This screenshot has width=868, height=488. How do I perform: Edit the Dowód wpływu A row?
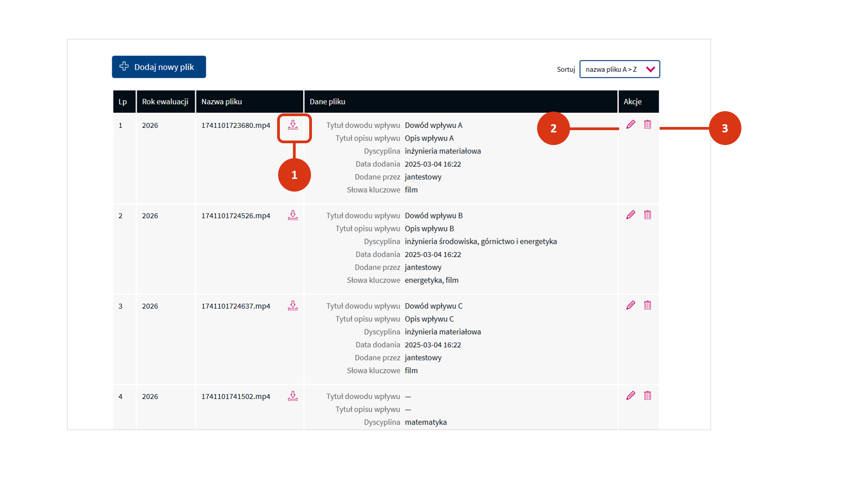(x=631, y=125)
